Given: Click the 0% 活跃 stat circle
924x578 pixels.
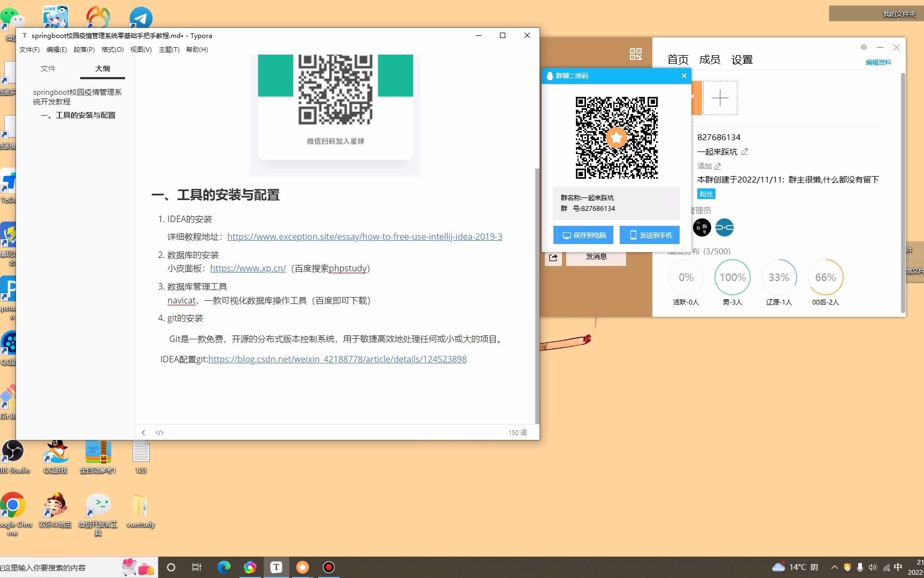Looking at the screenshot, I should (686, 277).
